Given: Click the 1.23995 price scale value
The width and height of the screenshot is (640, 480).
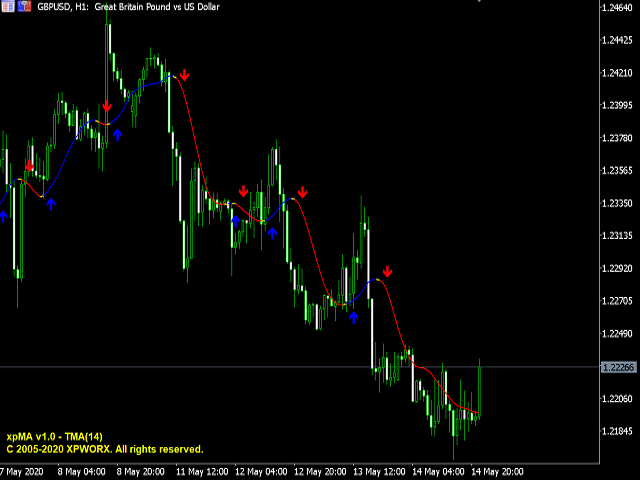Looking at the screenshot, I should coord(617,105).
